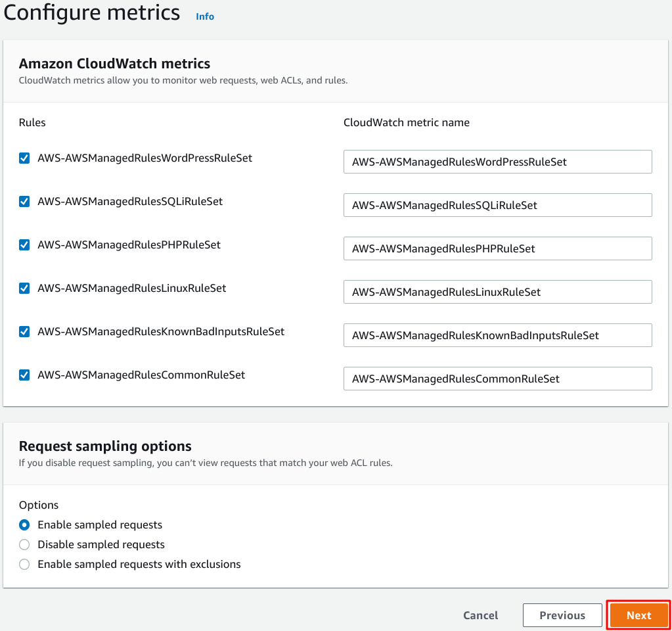Screen dimensions: 672x631
Task: Click the AWS-AWSManagedRulesLinuxRuleSet rule label
Action: coord(132,289)
